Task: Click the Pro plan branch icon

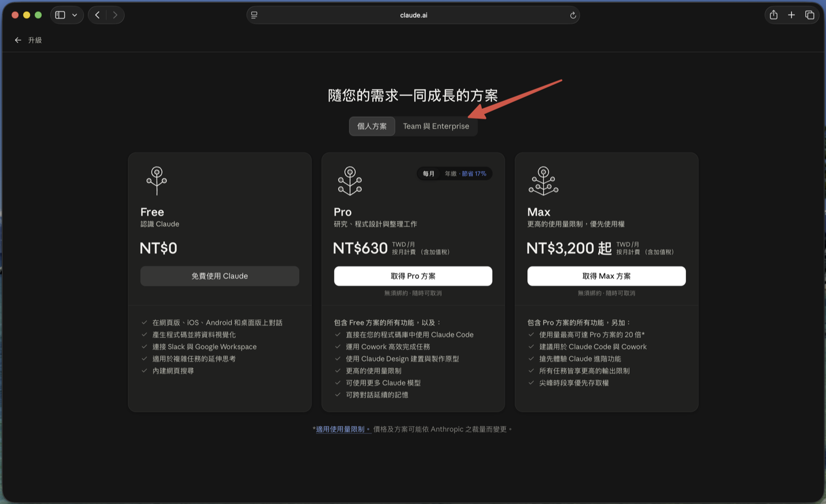Action: 350,181
